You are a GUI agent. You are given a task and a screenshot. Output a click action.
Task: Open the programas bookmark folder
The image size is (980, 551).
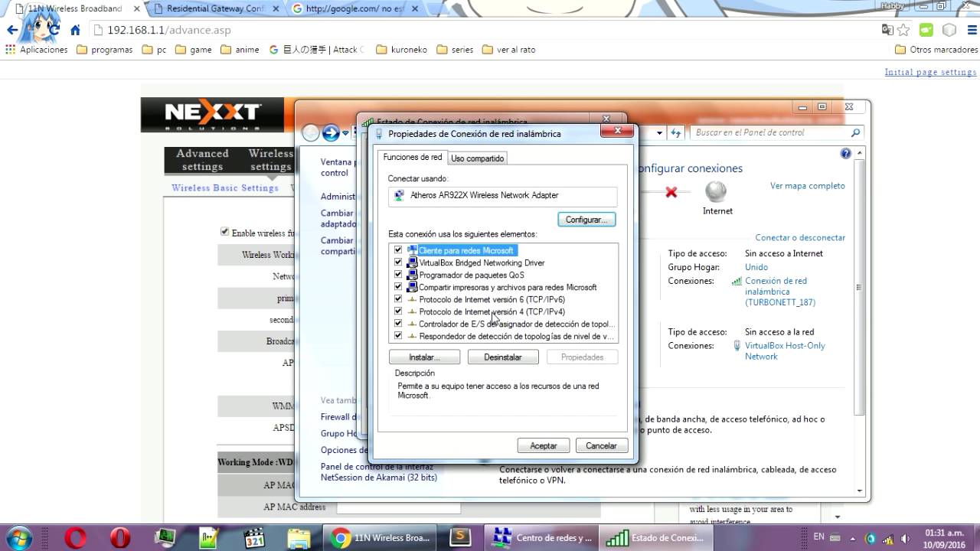pos(105,50)
